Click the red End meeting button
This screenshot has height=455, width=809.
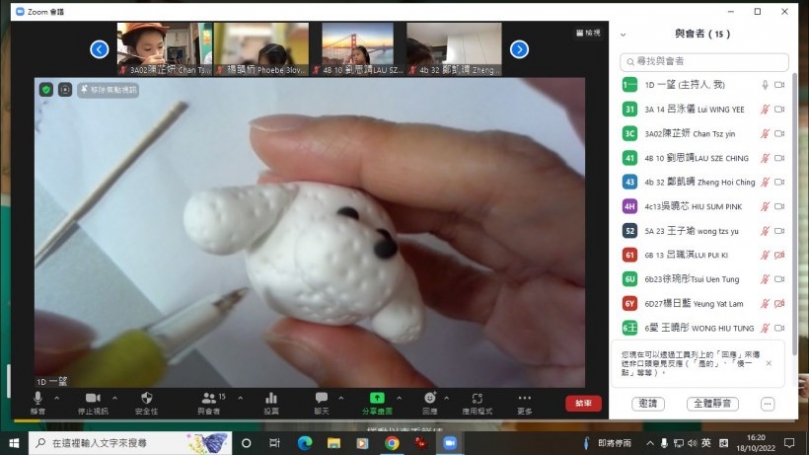tap(583, 403)
